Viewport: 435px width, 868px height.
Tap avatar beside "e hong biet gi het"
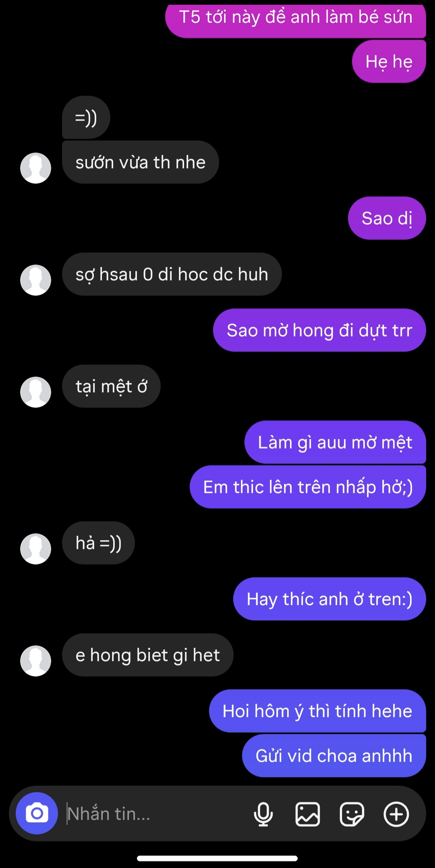point(35,661)
